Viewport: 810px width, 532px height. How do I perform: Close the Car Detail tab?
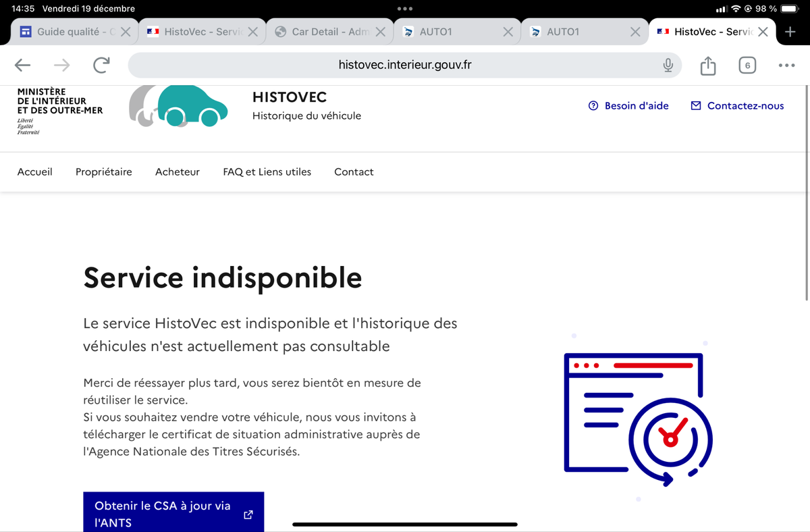(x=380, y=32)
